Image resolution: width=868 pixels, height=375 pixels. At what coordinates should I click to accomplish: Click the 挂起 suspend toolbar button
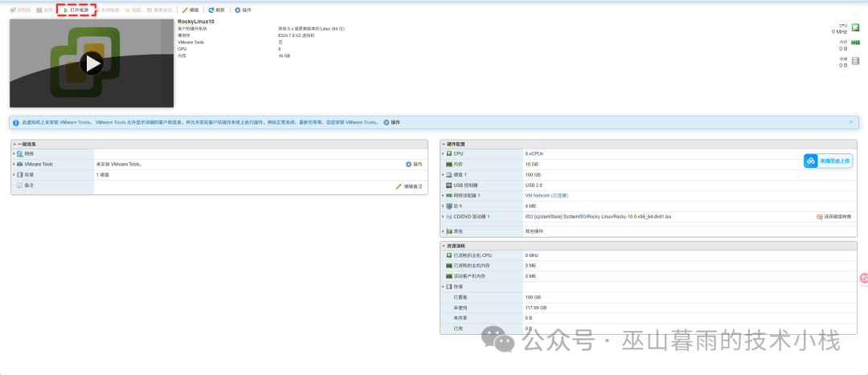click(x=133, y=10)
